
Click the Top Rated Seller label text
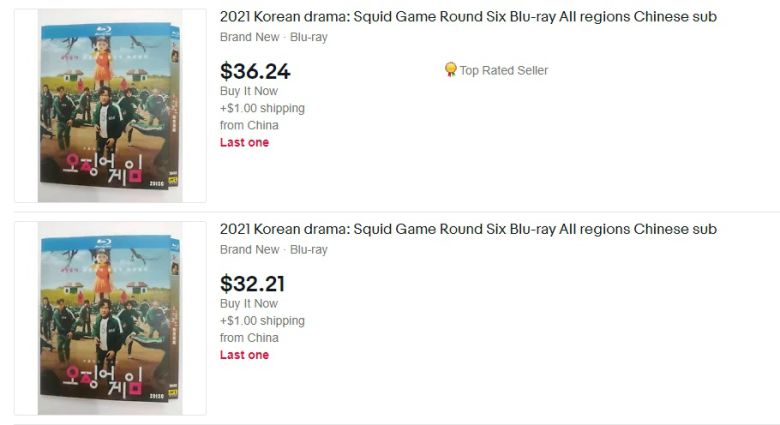point(503,70)
